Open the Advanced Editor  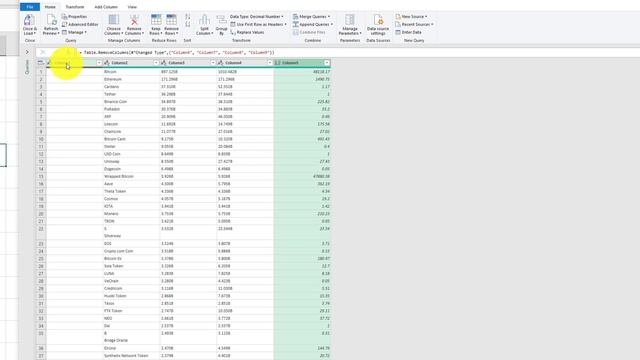(80, 24)
